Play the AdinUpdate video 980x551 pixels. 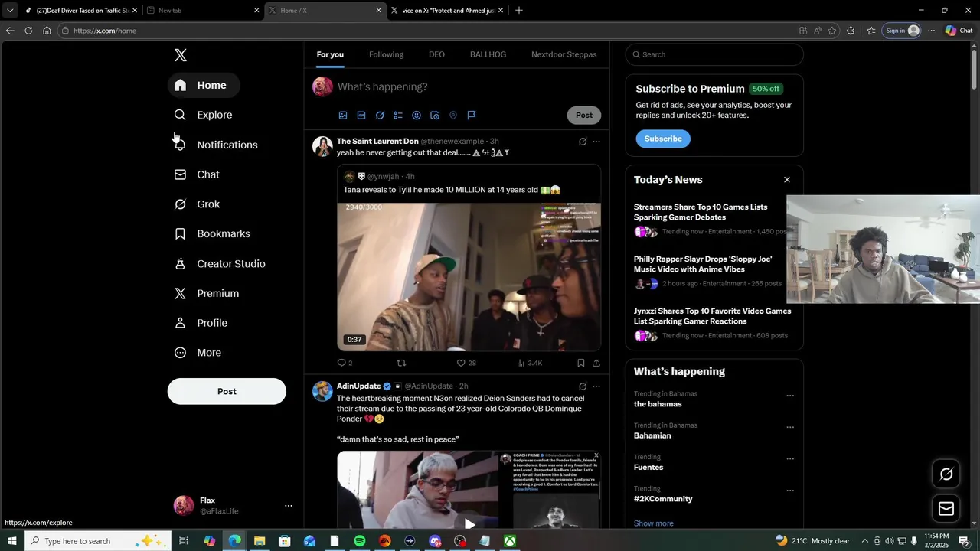click(469, 524)
